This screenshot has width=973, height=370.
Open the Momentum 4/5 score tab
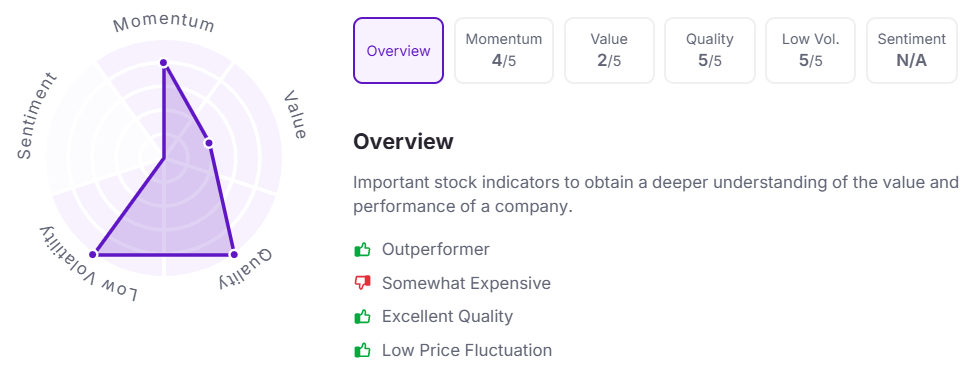[504, 50]
